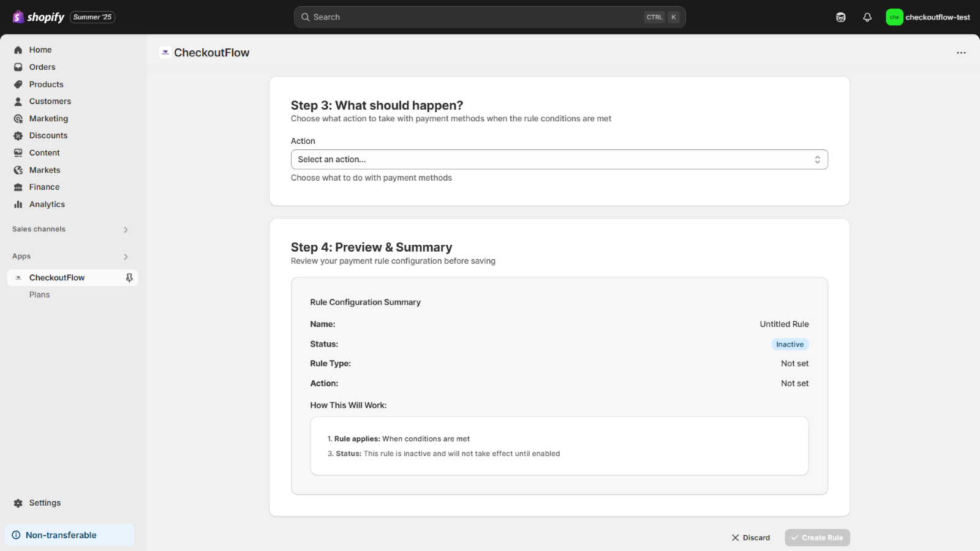Click Create Rule button
This screenshot has height=551, width=980.
click(x=817, y=538)
